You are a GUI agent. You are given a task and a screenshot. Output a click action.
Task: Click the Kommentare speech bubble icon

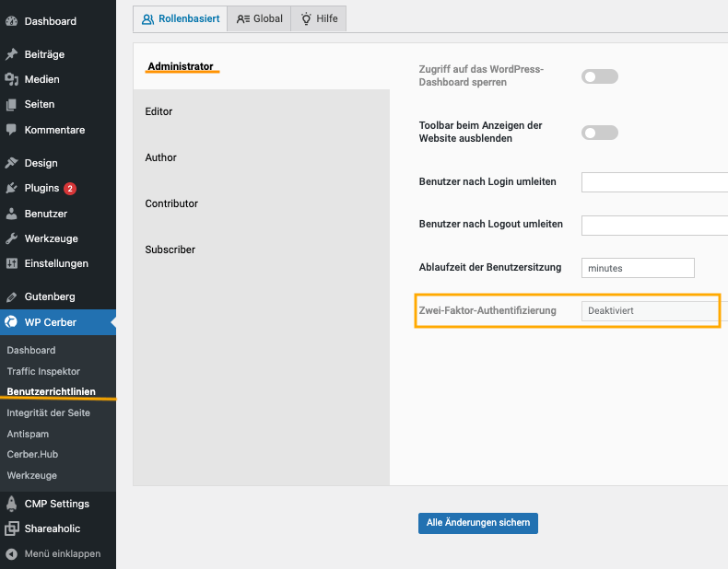click(12, 130)
